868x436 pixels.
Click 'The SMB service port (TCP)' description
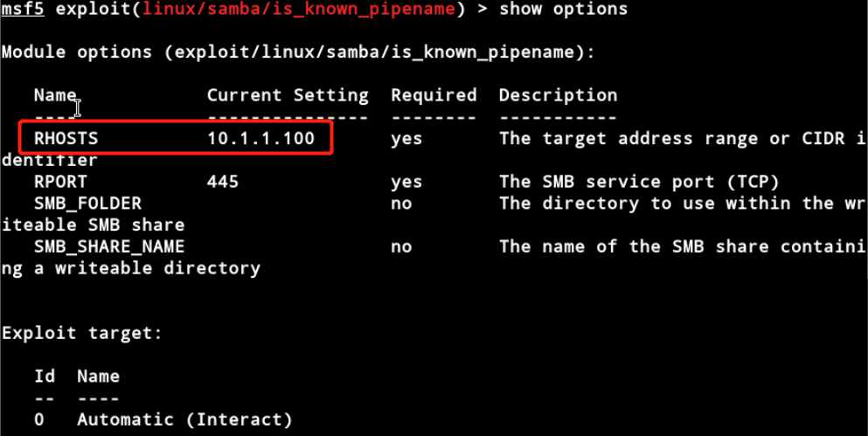pyautogui.click(x=638, y=182)
